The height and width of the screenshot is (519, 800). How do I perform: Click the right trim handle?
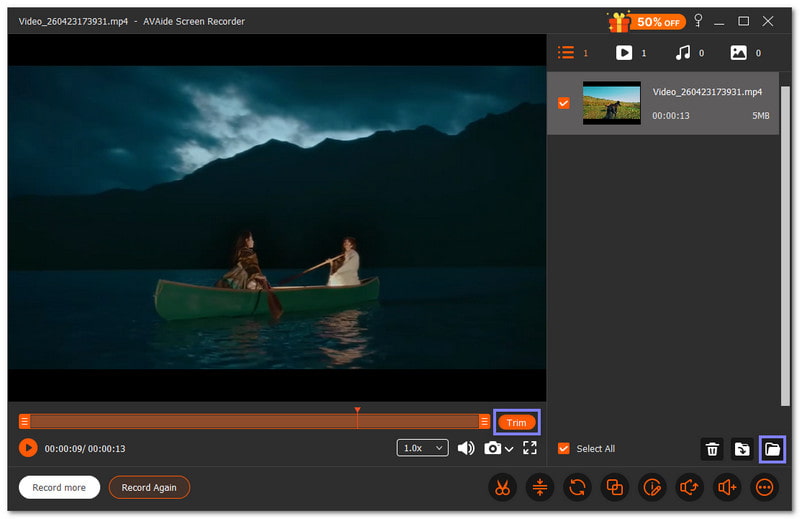point(484,422)
